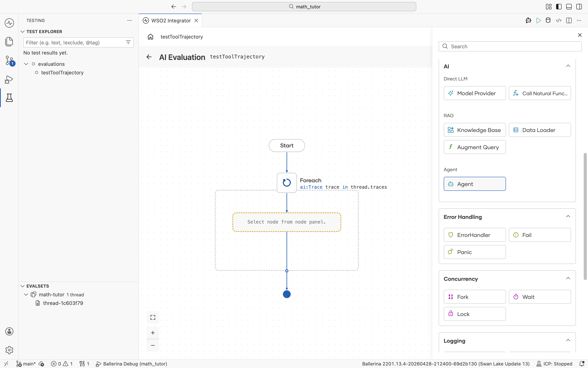Add the Model Provider node
Screen dimensions: 588x368
point(474,93)
